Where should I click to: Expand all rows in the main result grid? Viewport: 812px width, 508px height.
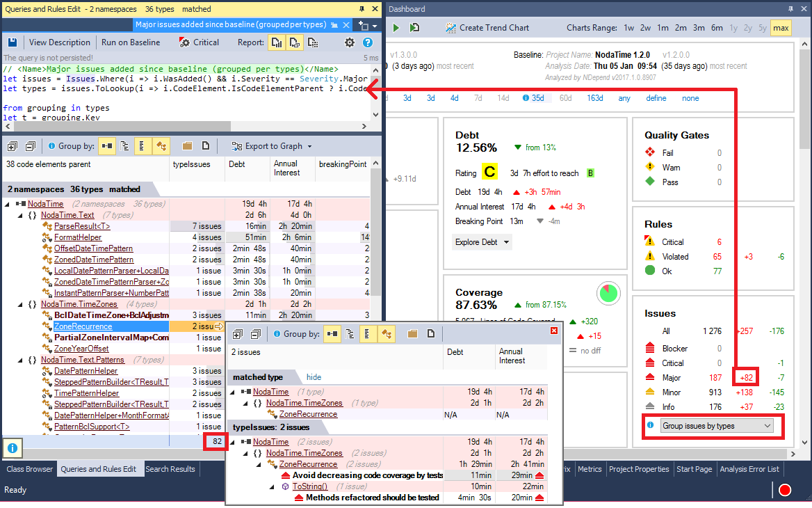coord(13,146)
